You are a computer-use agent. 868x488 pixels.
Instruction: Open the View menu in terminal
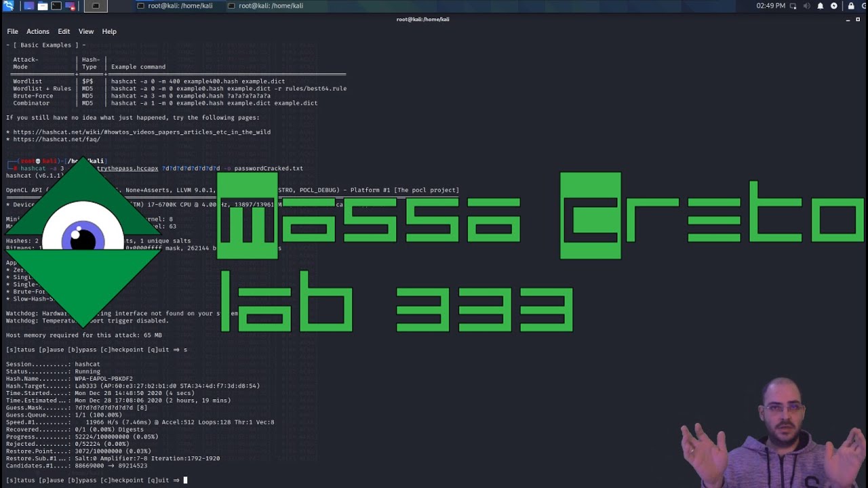[x=86, y=31]
